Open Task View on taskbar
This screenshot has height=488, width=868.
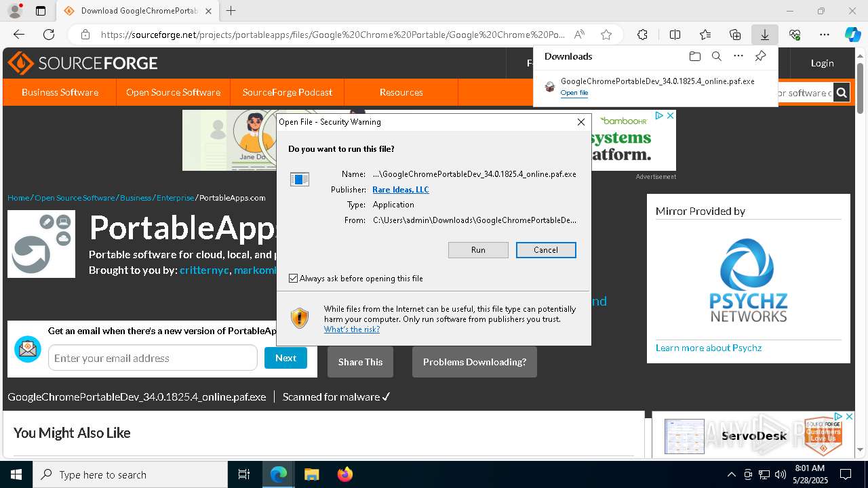pyautogui.click(x=244, y=474)
